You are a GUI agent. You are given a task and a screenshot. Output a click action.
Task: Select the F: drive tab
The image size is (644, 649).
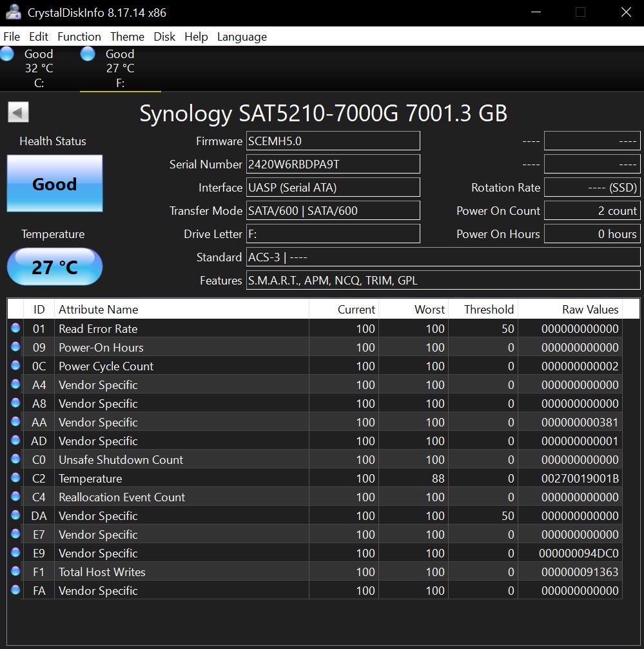121,68
